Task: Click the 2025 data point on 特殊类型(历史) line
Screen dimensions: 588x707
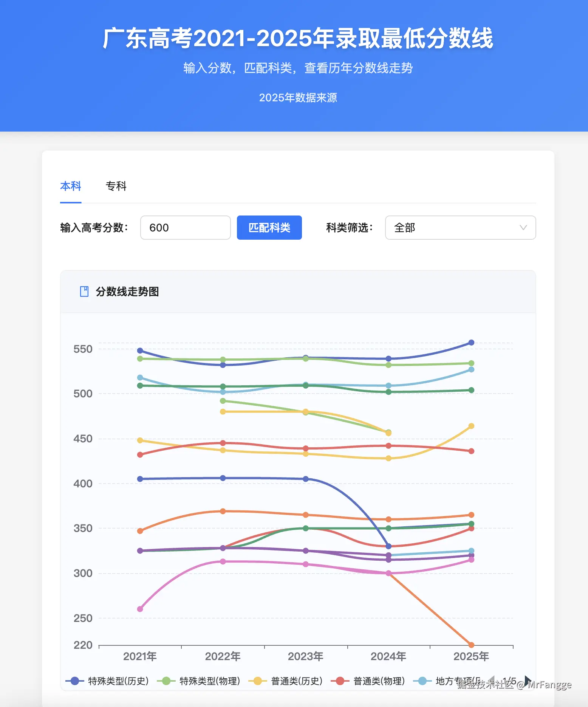Action: 471,342
